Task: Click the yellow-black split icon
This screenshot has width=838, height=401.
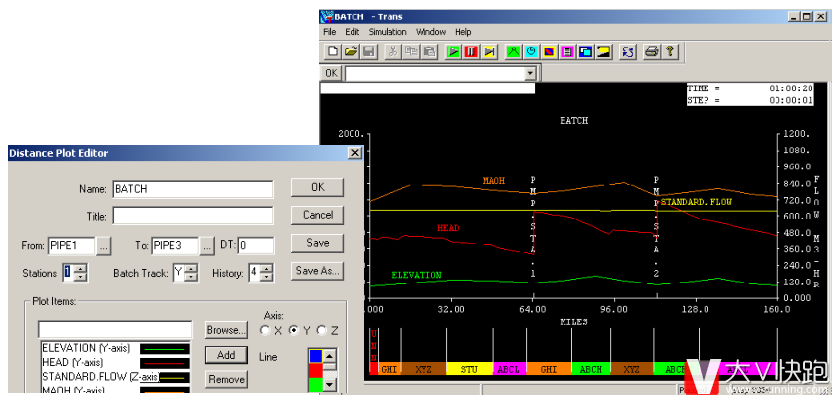Action: [603, 52]
